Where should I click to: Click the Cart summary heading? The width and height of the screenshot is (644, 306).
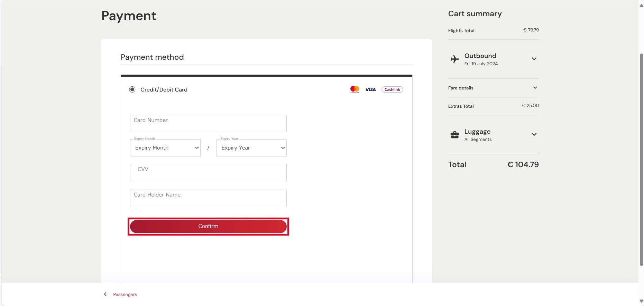coord(475,14)
